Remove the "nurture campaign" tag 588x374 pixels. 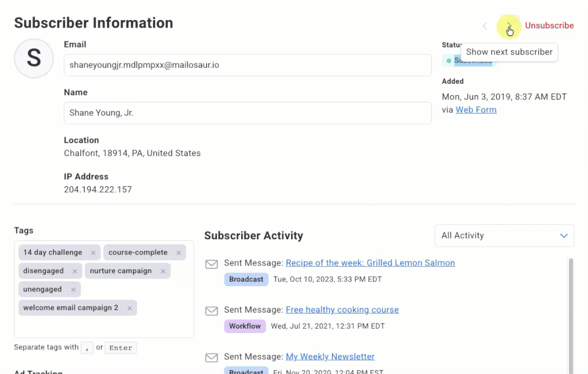pos(163,270)
